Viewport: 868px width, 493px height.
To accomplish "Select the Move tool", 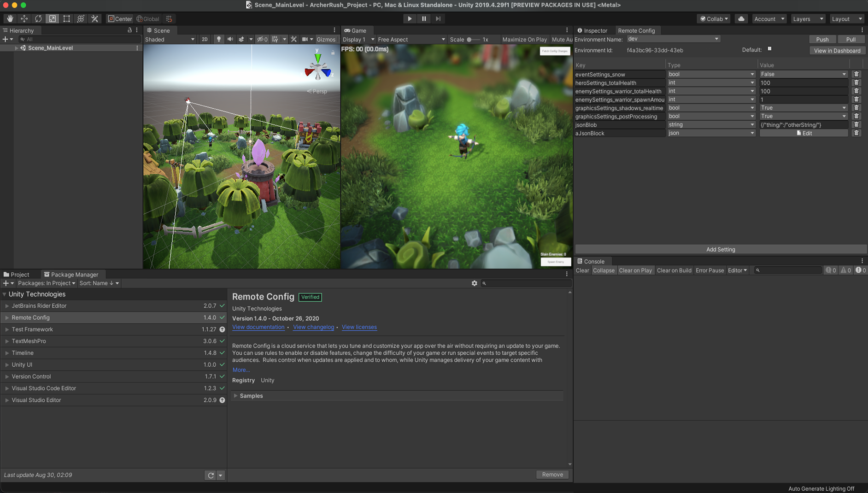I will (x=24, y=18).
